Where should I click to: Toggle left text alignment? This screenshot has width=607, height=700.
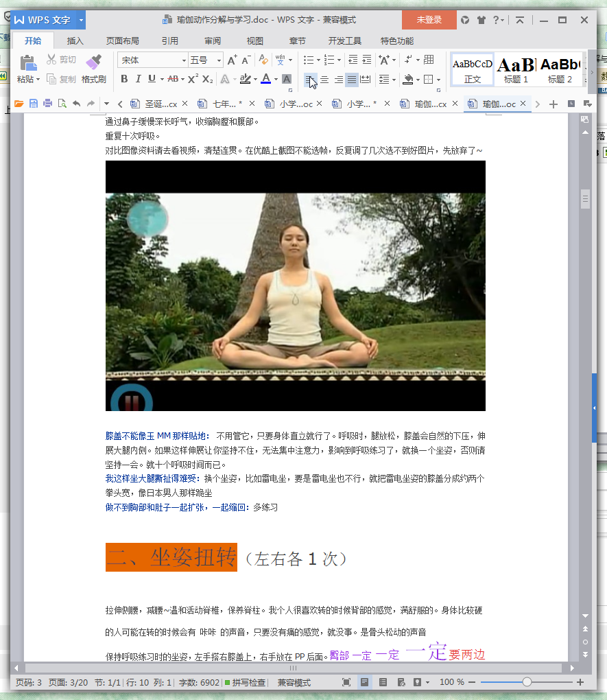pos(310,80)
